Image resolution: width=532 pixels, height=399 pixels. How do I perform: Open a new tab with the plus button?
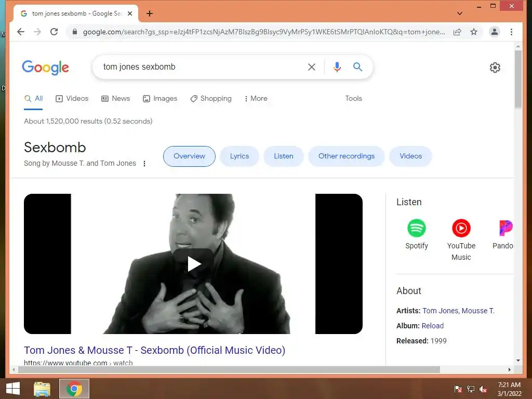point(150,14)
